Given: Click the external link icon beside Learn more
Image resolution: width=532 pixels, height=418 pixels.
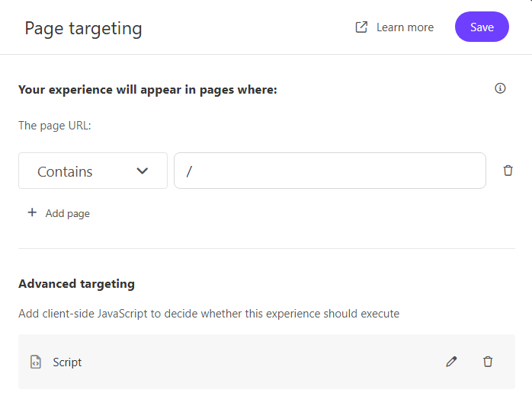Looking at the screenshot, I should coord(362,27).
